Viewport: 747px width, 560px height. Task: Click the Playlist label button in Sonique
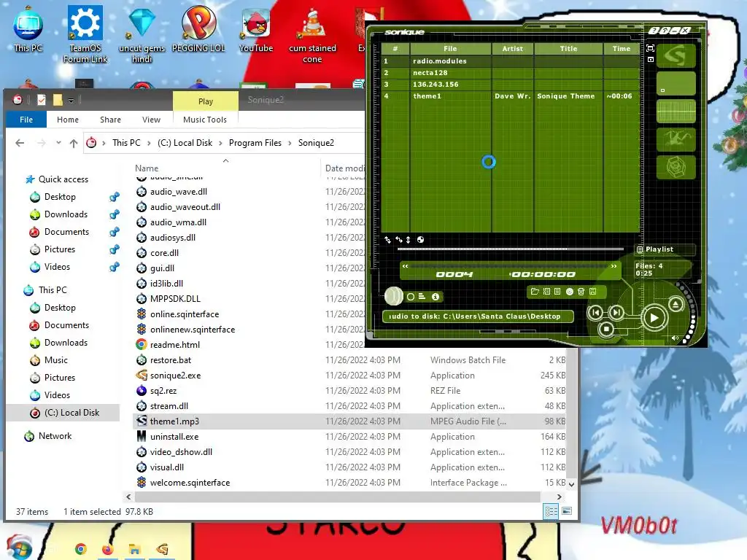665,249
